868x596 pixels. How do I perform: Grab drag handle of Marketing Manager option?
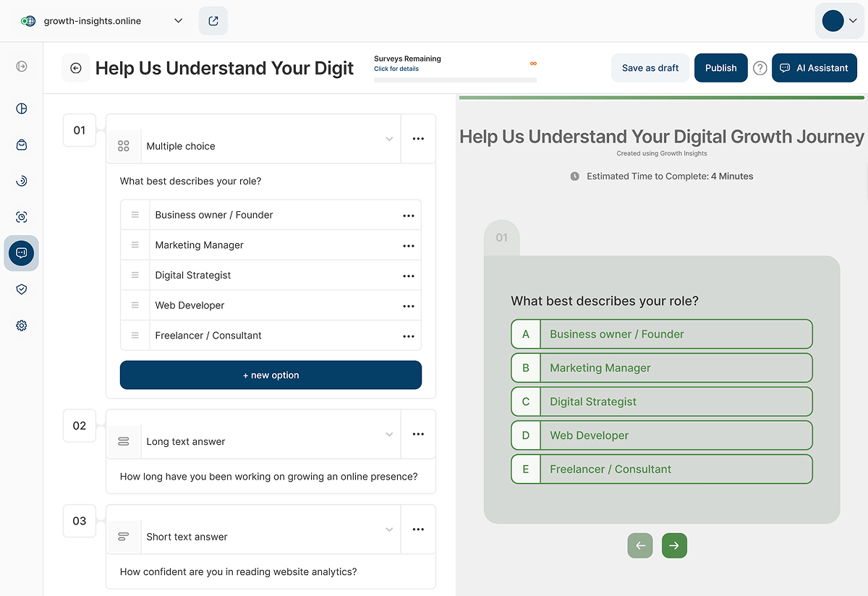point(135,245)
